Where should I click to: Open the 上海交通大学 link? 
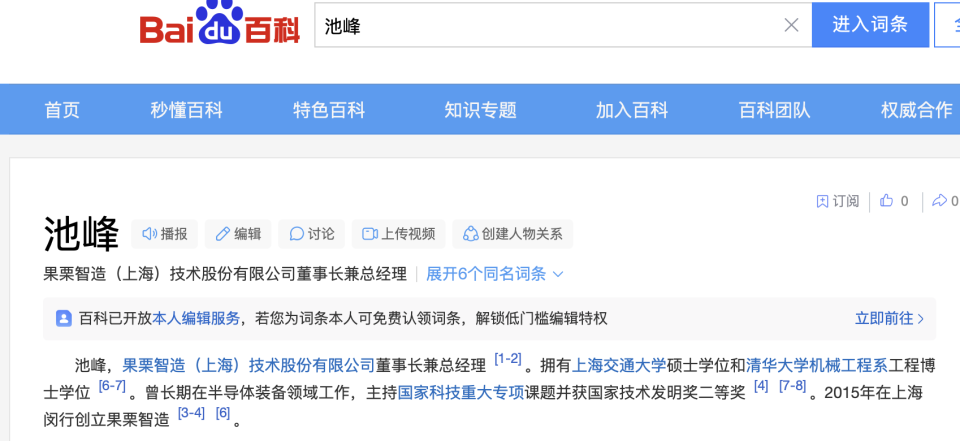coord(618,366)
